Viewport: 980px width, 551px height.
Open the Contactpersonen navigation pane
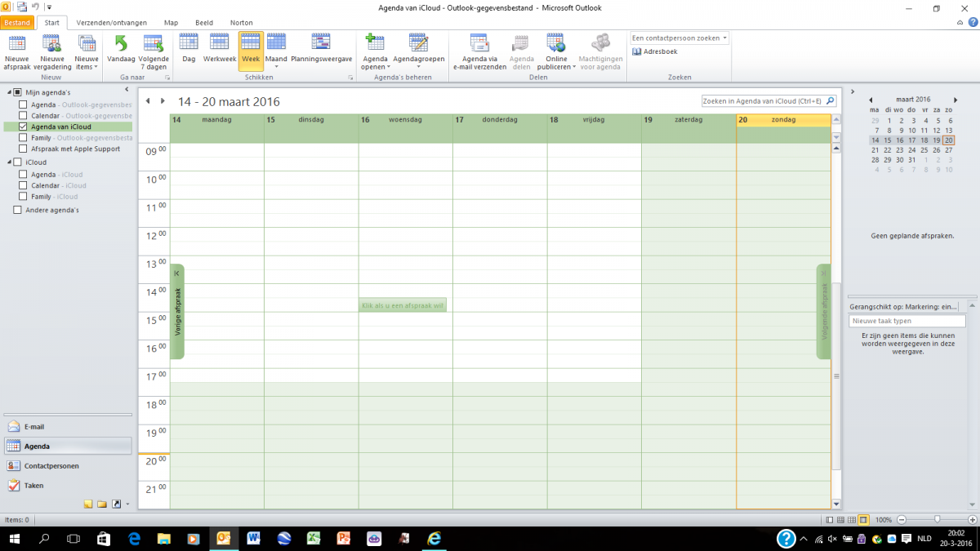(67, 465)
